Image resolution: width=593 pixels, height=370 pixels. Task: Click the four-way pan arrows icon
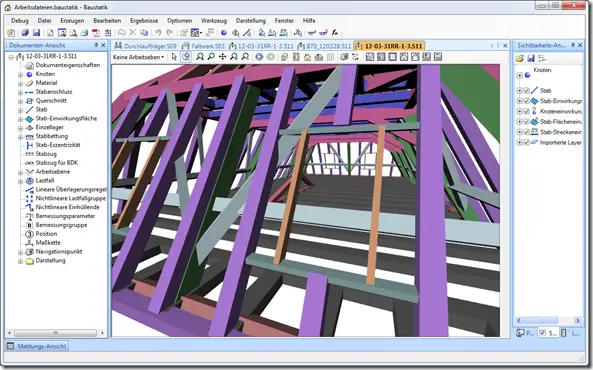coord(222,57)
